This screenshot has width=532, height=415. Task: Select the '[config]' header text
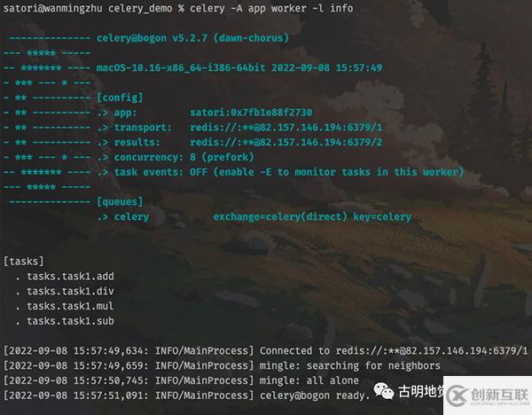coord(120,98)
